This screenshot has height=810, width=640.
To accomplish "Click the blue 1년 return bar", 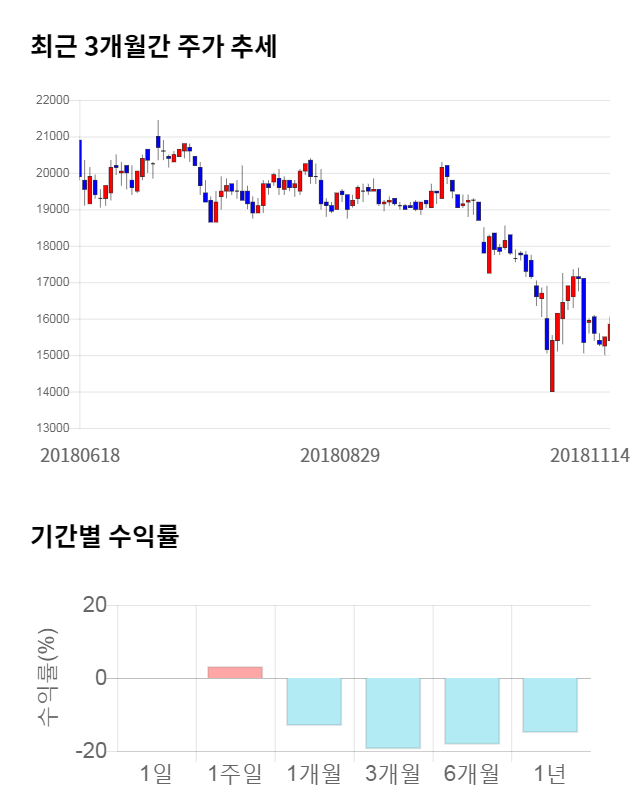I will tap(550, 705).
